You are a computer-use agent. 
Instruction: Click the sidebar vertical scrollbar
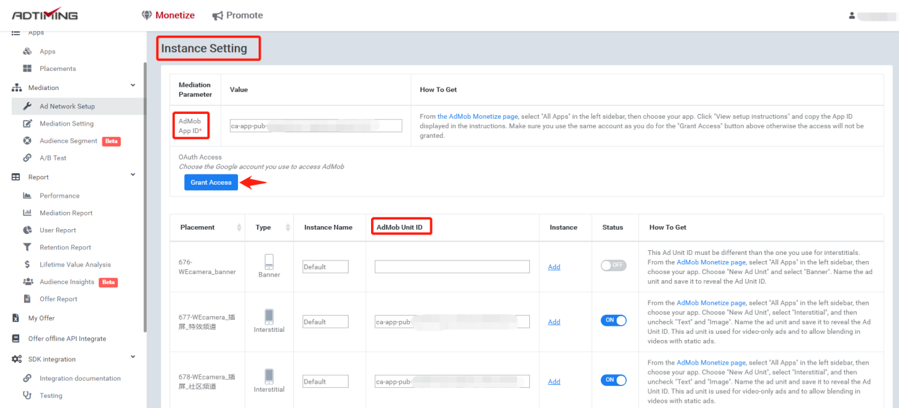(x=145, y=198)
